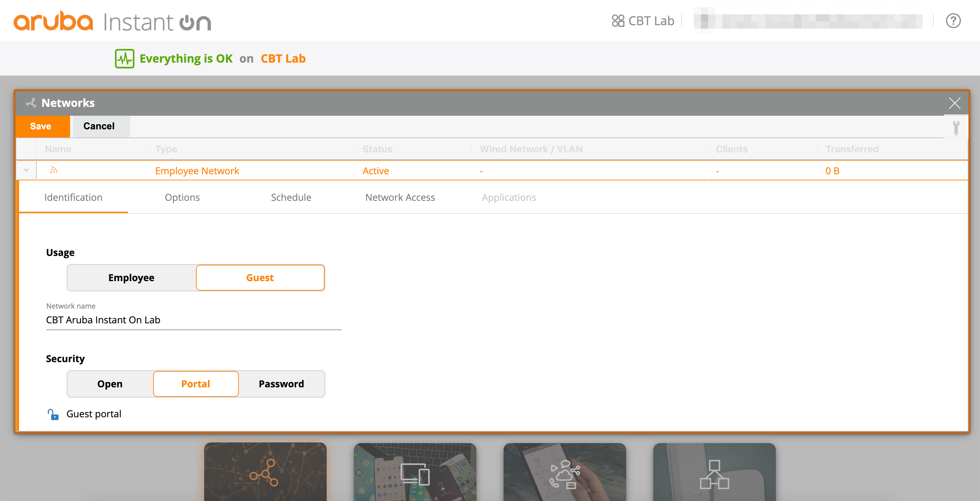Set Security to Open
Screen dimensions: 980x501
(x=110, y=384)
